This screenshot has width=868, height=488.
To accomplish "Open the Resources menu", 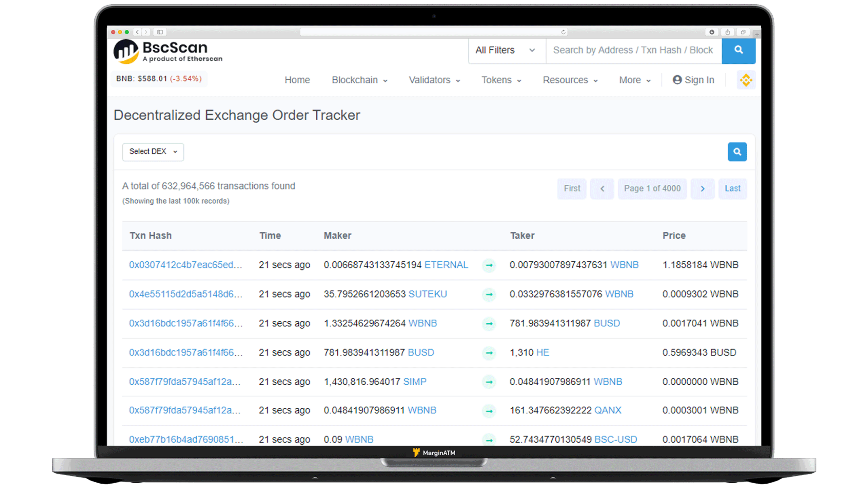I will click(x=569, y=80).
